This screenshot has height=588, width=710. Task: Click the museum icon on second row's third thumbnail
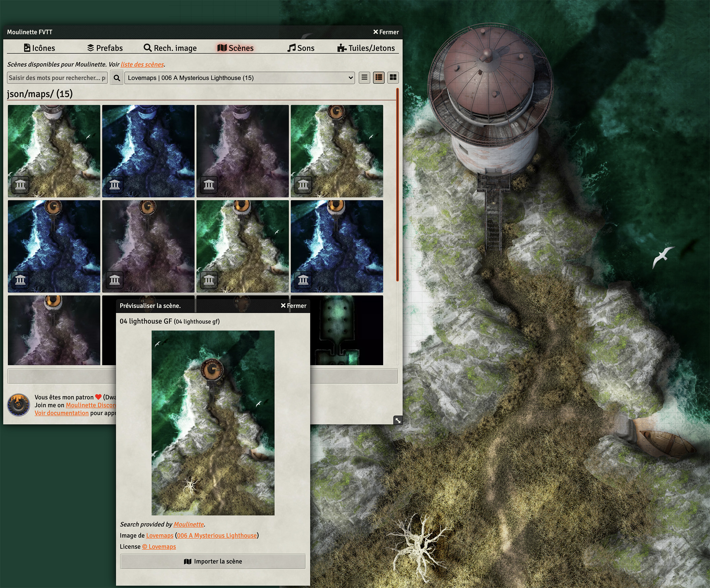(x=209, y=280)
